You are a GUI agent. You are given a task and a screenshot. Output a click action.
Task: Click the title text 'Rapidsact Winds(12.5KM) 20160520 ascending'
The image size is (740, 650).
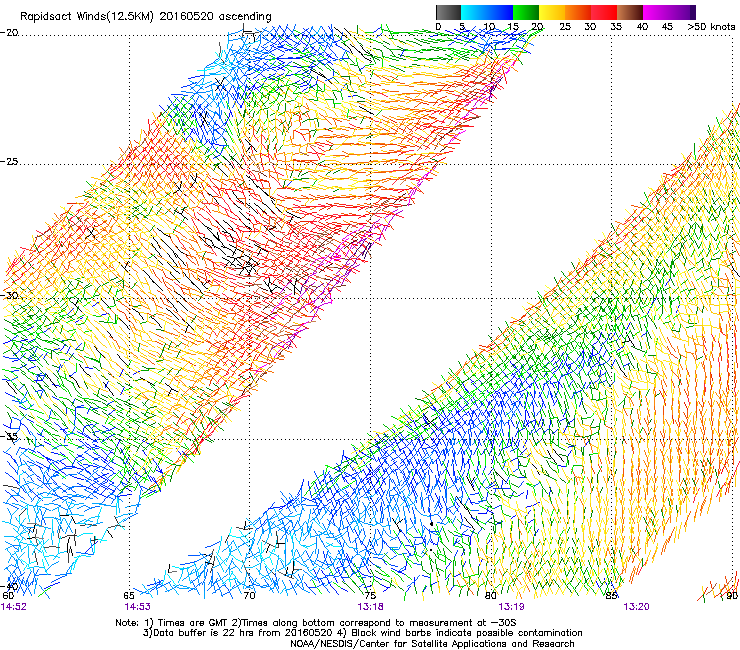[x=146, y=17]
